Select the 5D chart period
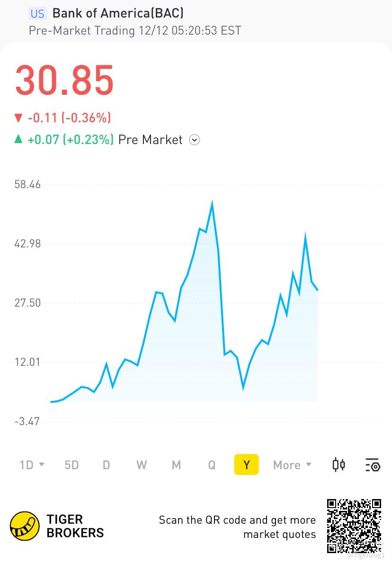The width and height of the screenshot is (392, 564). (71, 465)
